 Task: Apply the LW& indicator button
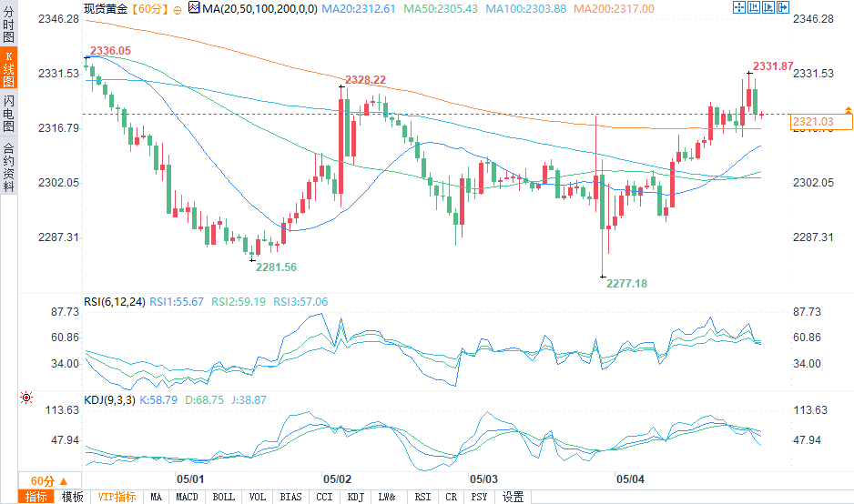pyautogui.click(x=387, y=497)
